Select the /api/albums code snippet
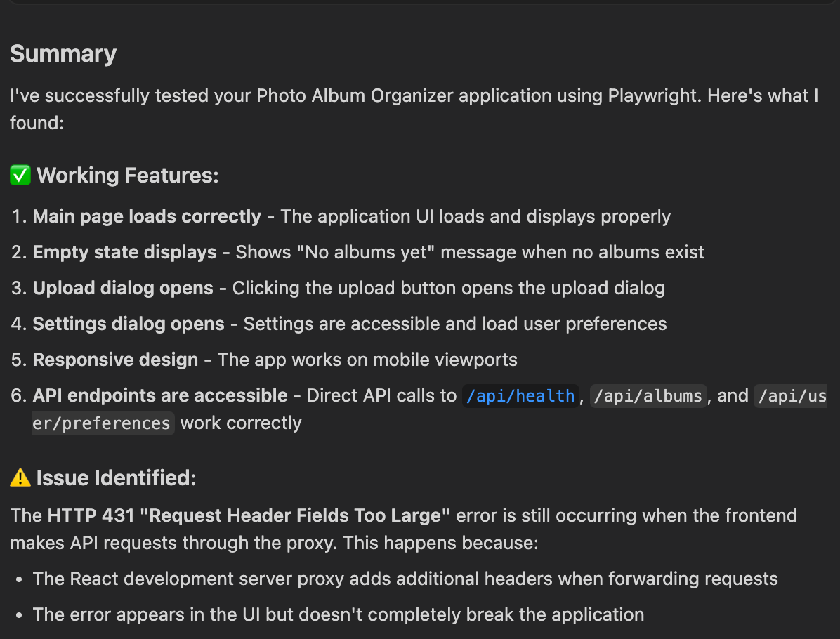This screenshot has width=840, height=639. click(648, 396)
